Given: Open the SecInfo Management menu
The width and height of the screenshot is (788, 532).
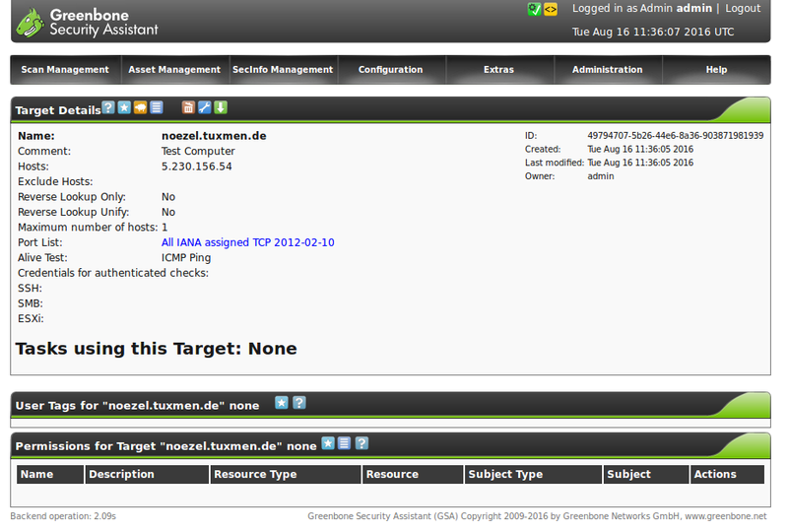Looking at the screenshot, I should (x=283, y=70).
